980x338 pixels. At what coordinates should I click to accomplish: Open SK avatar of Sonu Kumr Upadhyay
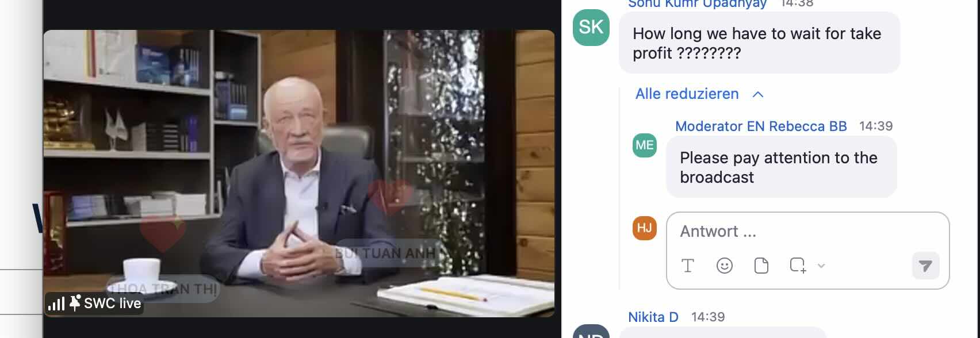[x=591, y=27]
